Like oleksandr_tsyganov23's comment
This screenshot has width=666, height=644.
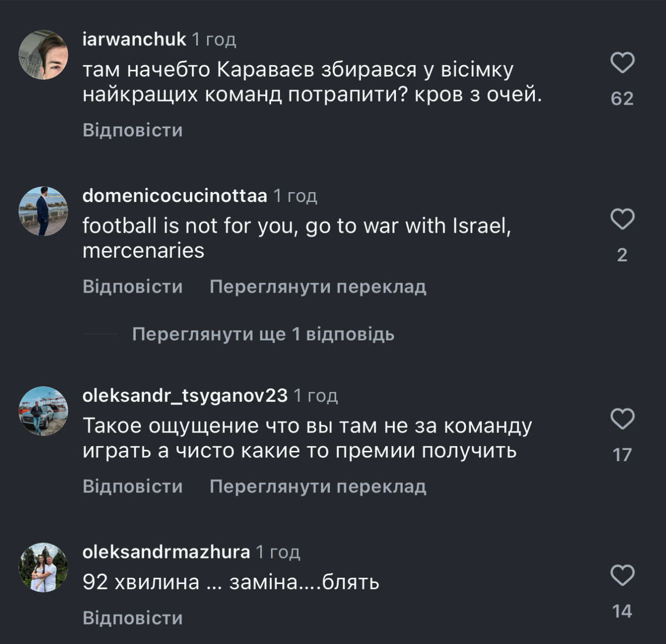click(x=622, y=419)
